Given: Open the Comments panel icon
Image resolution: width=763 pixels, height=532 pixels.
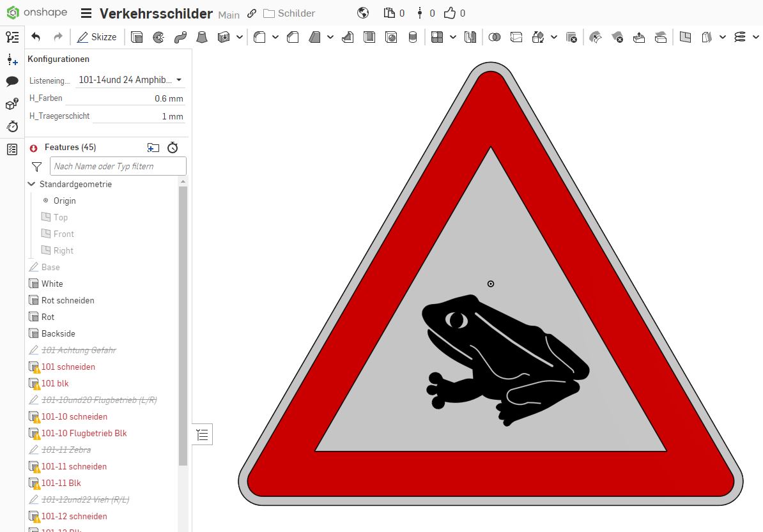Looking at the screenshot, I should (x=12, y=81).
